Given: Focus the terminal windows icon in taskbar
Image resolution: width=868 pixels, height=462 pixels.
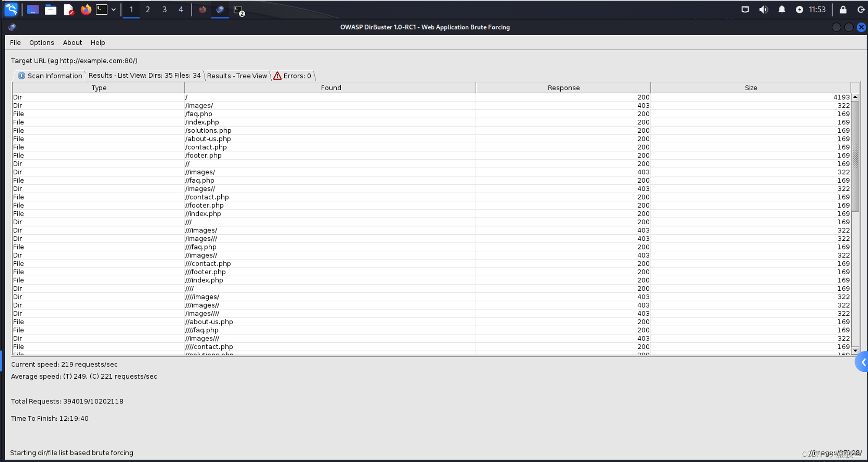Looking at the screenshot, I should pyautogui.click(x=239, y=10).
